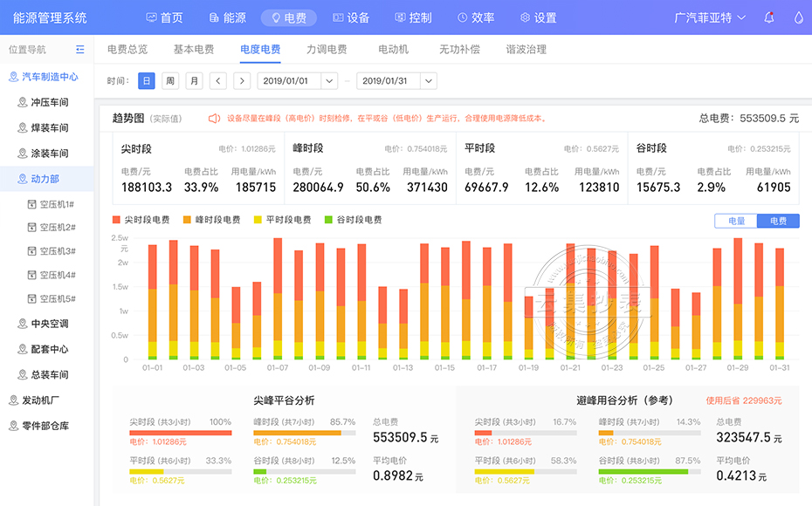812x506 pixels.
Task: Select 空压机1# equipment in the tree
Action: pyautogui.click(x=56, y=204)
